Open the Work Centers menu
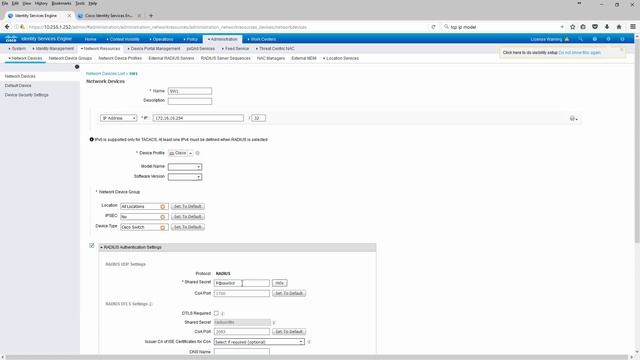This screenshot has height=360, width=640. pos(262,39)
